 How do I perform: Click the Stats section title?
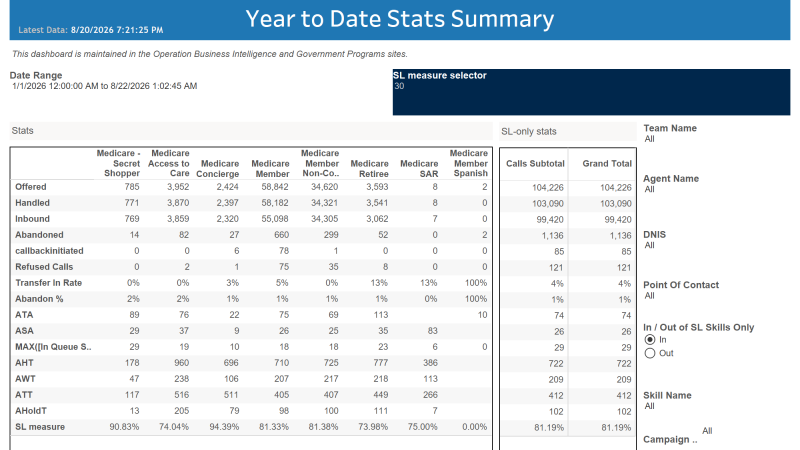pos(22,131)
